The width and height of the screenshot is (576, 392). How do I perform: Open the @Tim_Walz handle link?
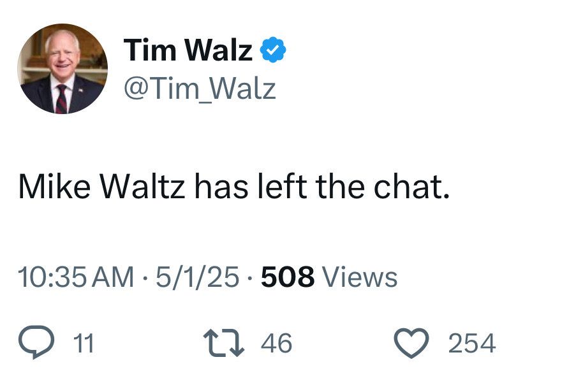click(200, 89)
